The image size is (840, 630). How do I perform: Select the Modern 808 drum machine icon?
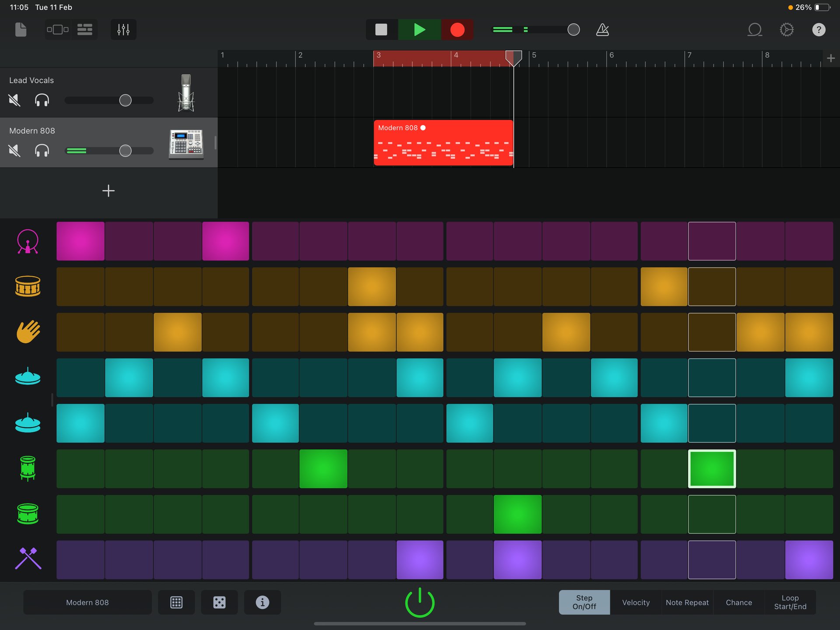pyautogui.click(x=186, y=144)
